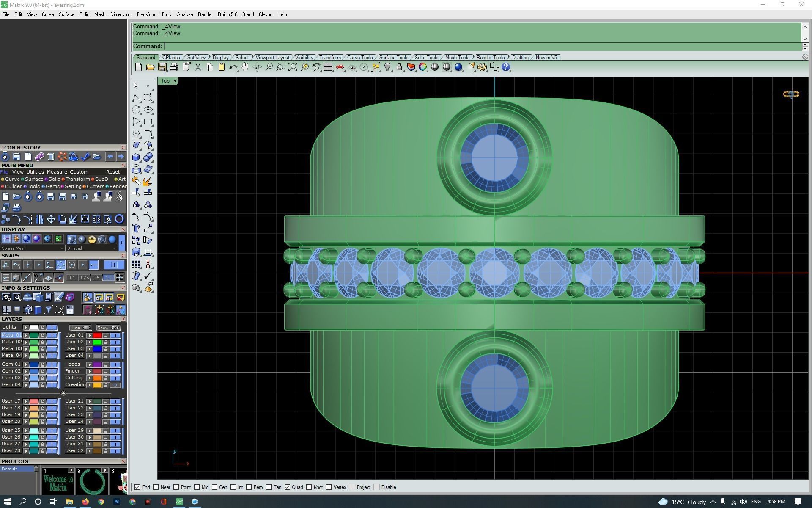Check the Mid osnap option
Viewport: 812px width, 508px height.
click(198, 487)
